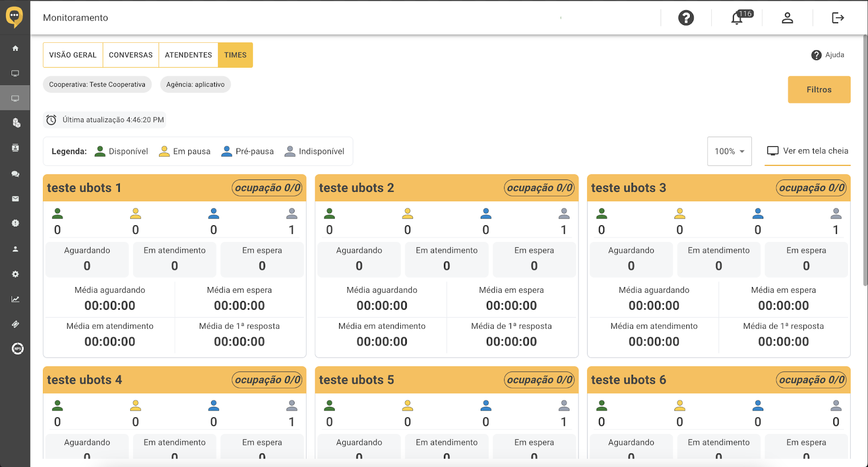Open the stacked blocks sidebar icon
The width and height of the screenshot is (868, 467).
point(16,123)
